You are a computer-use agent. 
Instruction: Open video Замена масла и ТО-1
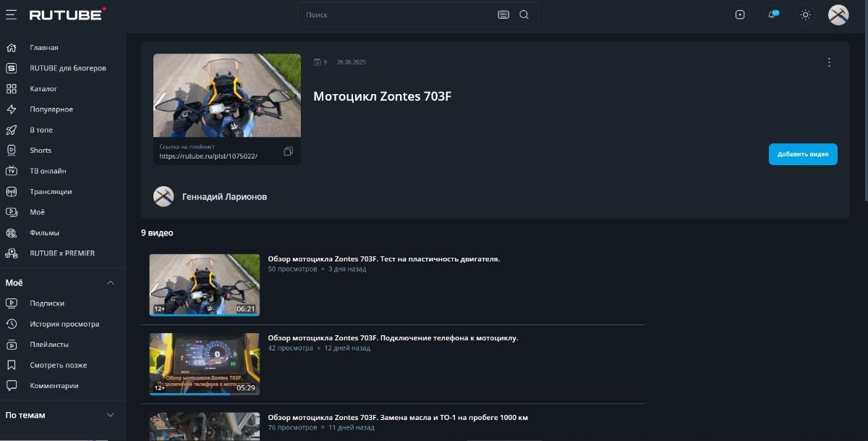point(398,417)
